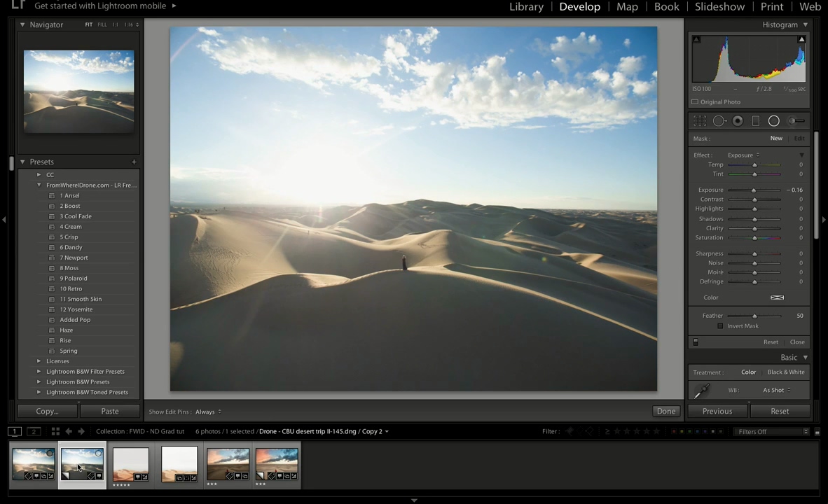This screenshot has height=504, width=828.
Task: Check the Invert Mask checkbox
Action: pos(720,326)
